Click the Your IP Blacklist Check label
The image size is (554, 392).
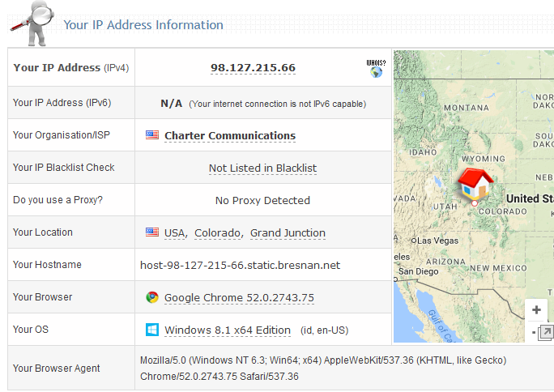point(64,168)
